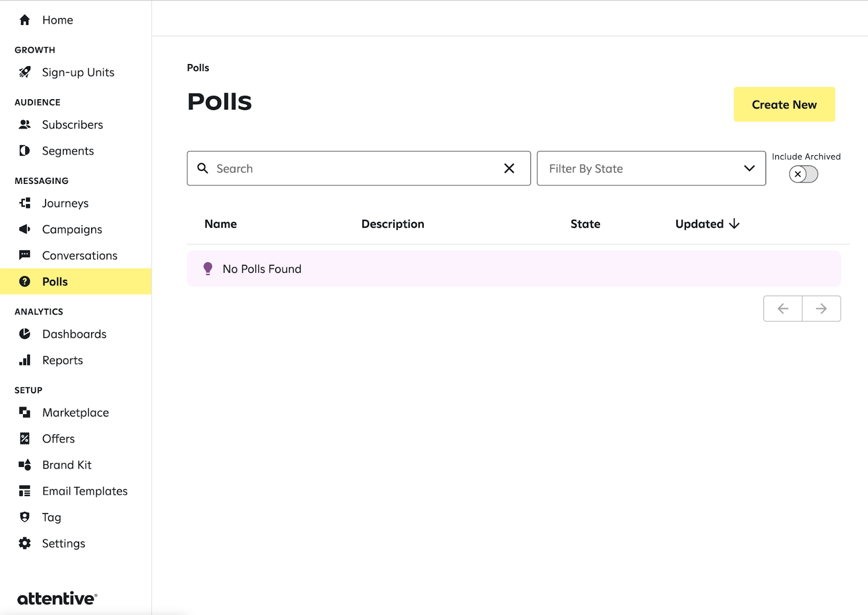The image size is (868, 615).
Task: Click the Subscribers people icon
Action: coord(24,125)
